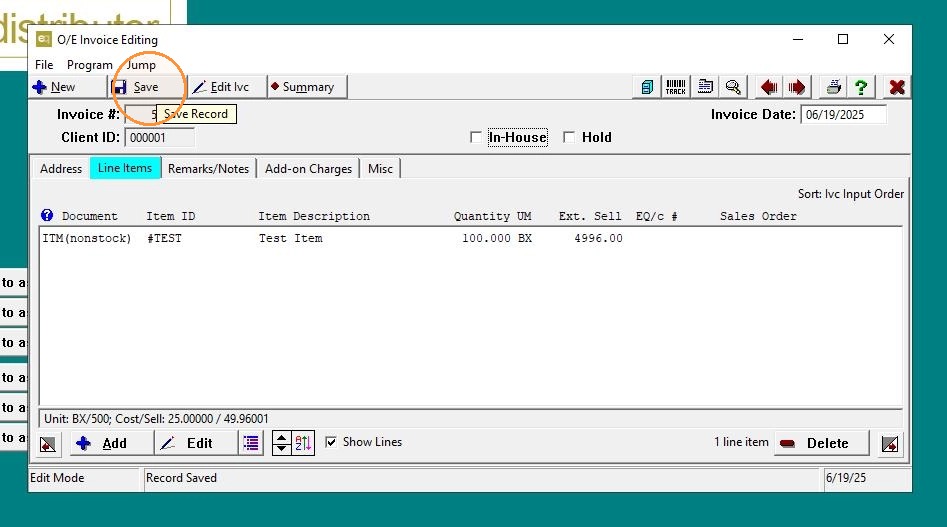Click the Summary button
Screen dimensions: 947x527
(307, 87)
